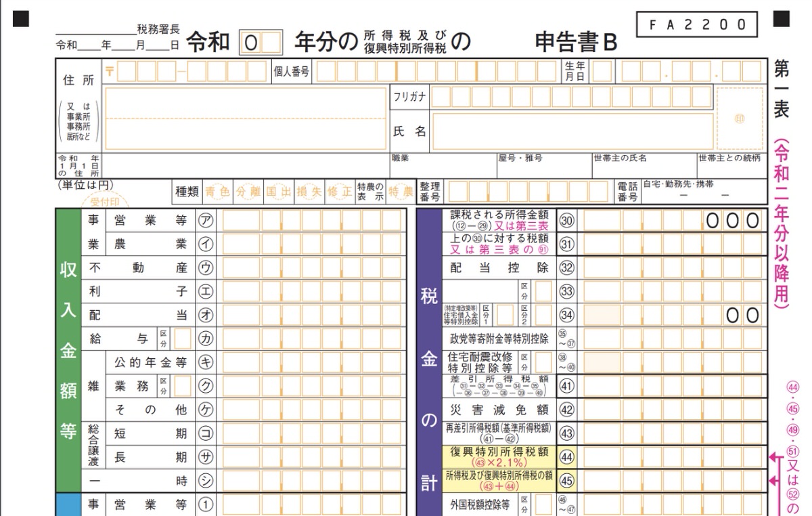Screen dimensions: 812x516
Task: Click the 営業等 ㋐ income amount field
Action: coord(313,221)
